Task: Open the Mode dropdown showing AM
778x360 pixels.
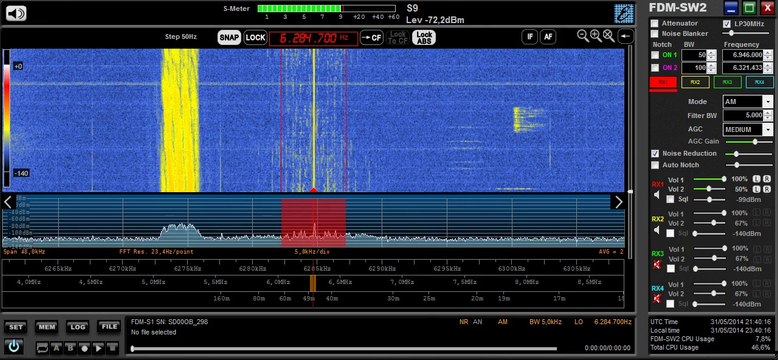Action: [748, 102]
